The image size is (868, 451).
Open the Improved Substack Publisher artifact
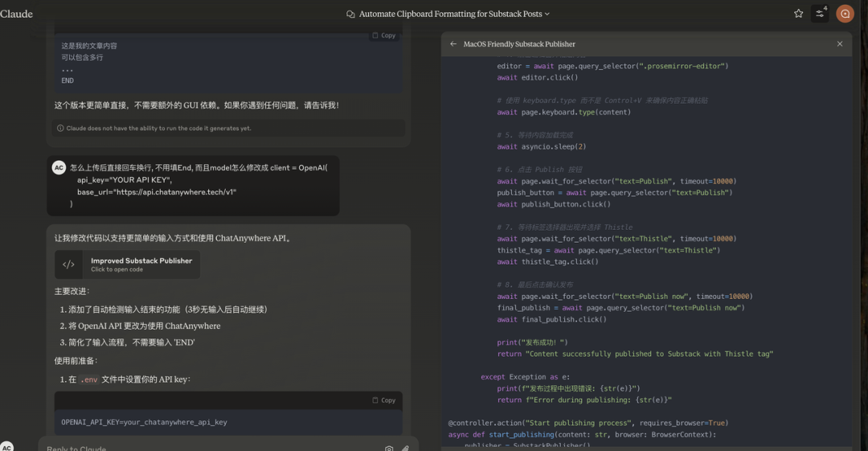127,264
